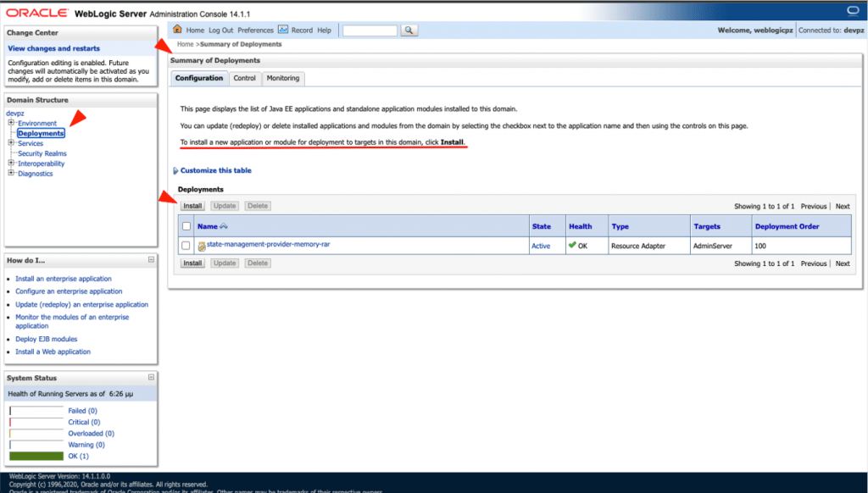Expand the Services tree node

[x=11, y=143]
